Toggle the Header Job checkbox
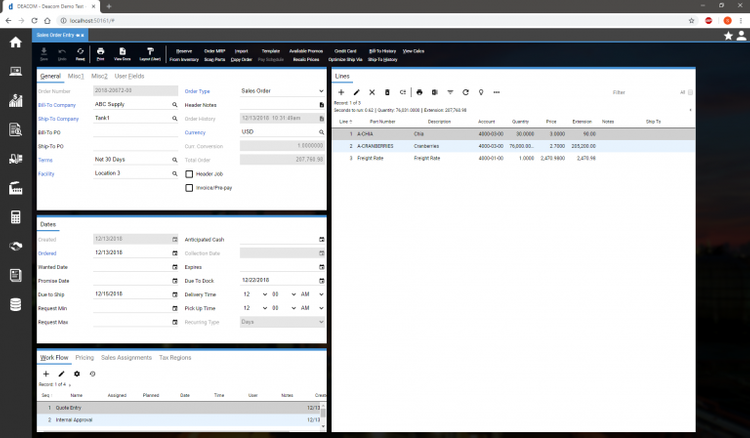Image resolution: width=750 pixels, height=438 pixels. point(189,174)
